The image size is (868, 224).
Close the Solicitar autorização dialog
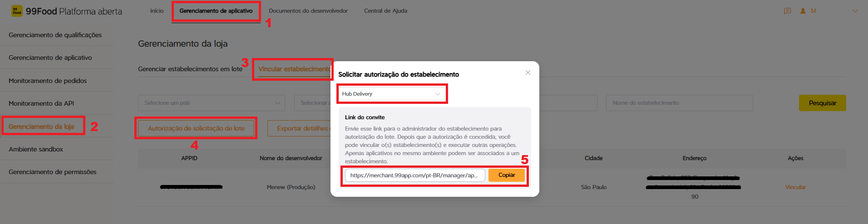tap(528, 73)
